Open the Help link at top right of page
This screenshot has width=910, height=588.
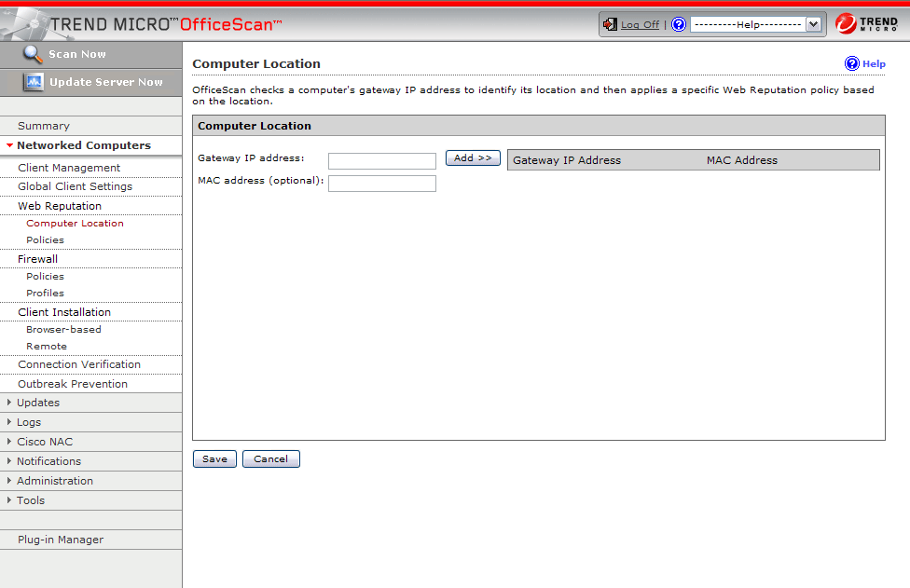[x=874, y=63]
